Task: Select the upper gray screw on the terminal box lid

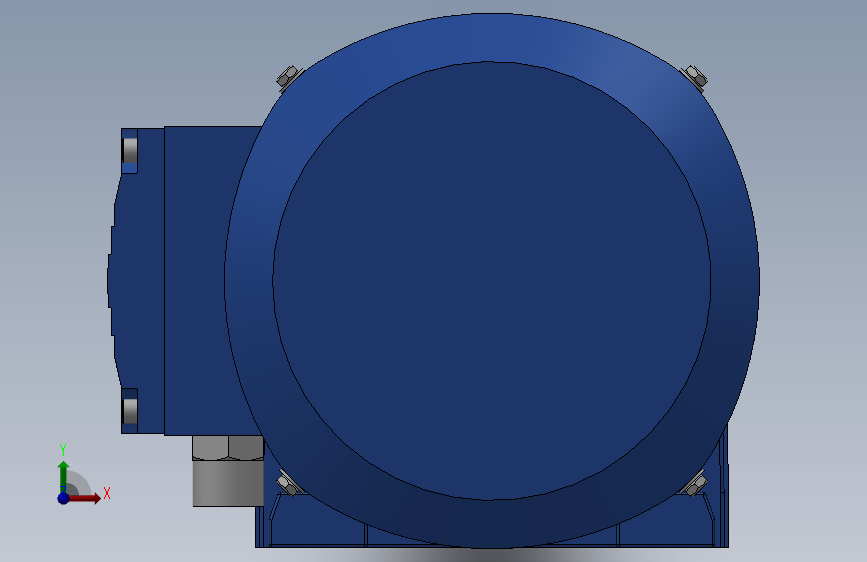Action: point(130,150)
